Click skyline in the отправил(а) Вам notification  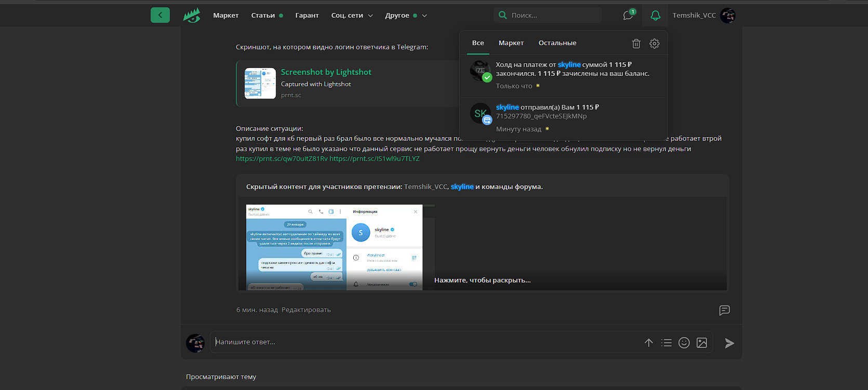point(508,107)
